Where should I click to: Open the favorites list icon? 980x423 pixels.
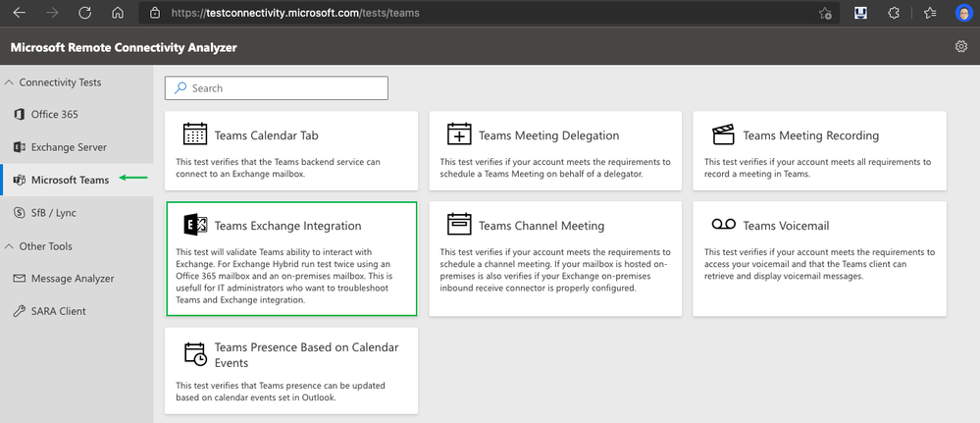point(930,13)
